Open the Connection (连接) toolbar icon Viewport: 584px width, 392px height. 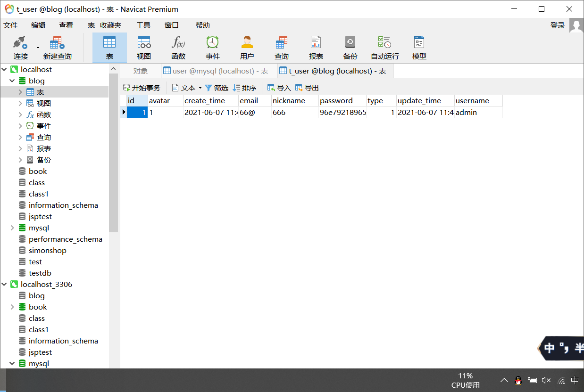(x=20, y=48)
